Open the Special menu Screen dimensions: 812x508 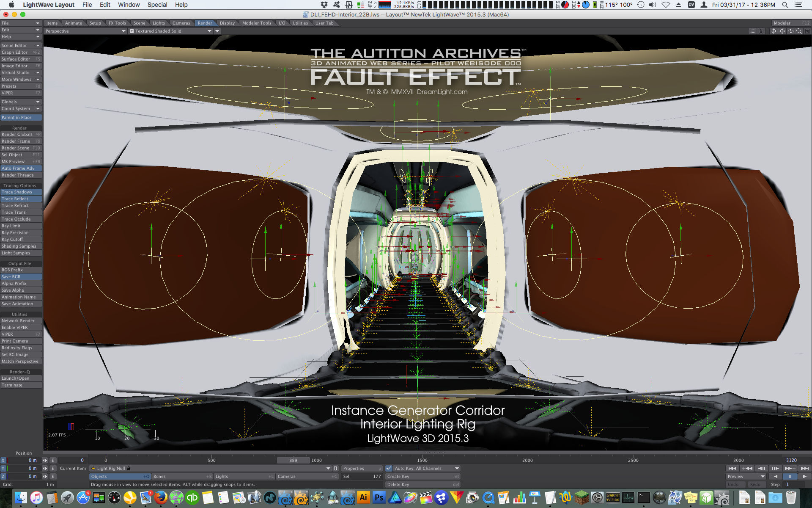click(157, 5)
